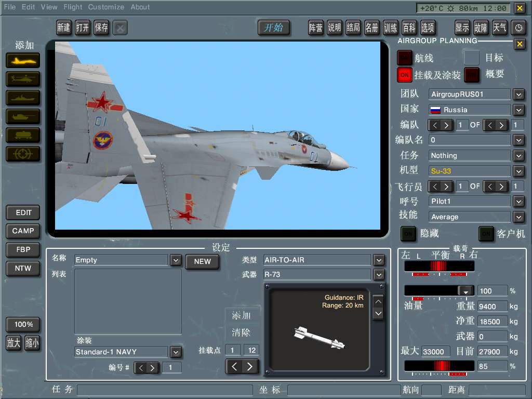The height and width of the screenshot is (399, 532).
Task: Open the 天气 weather panel
Action: click(499, 28)
